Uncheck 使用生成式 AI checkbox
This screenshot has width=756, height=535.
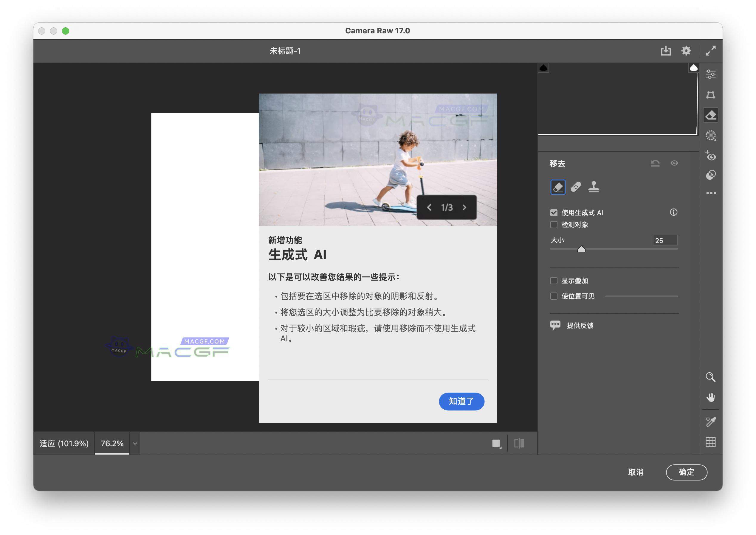(x=554, y=212)
